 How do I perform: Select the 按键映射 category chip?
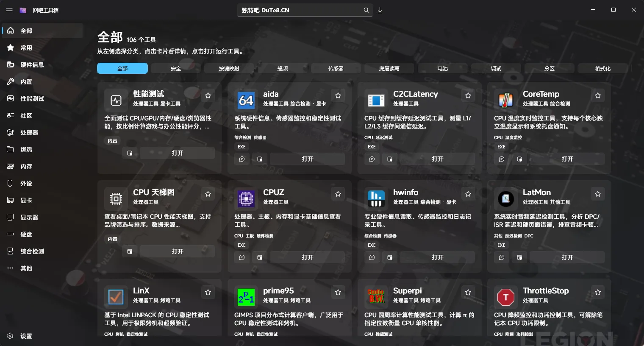pyautogui.click(x=229, y=68)
